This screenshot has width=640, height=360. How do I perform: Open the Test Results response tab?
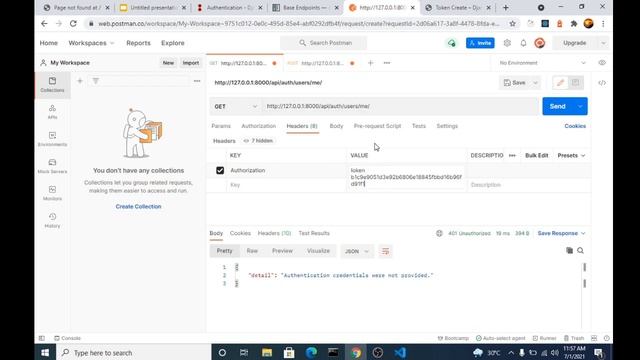pos(314,233)
